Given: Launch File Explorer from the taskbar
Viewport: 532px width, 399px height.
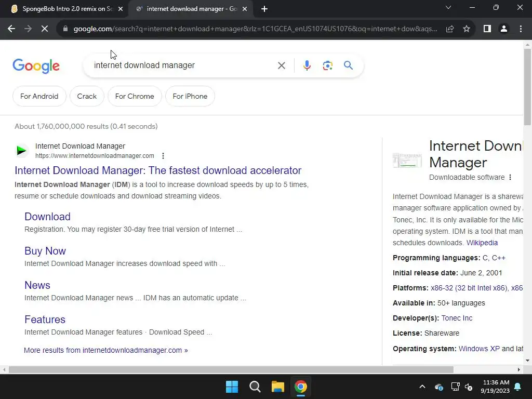Looking at the screenshot, I should click(x=277, y=387).
